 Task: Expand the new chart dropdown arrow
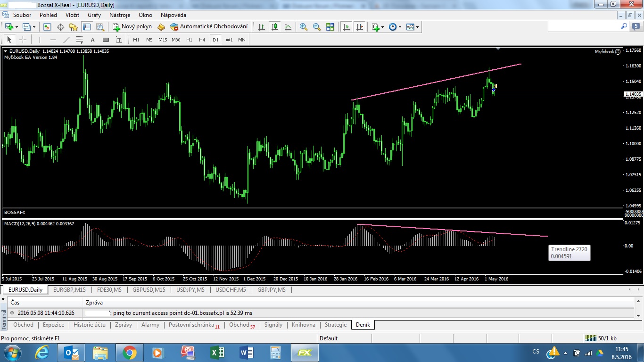(17, 27)
